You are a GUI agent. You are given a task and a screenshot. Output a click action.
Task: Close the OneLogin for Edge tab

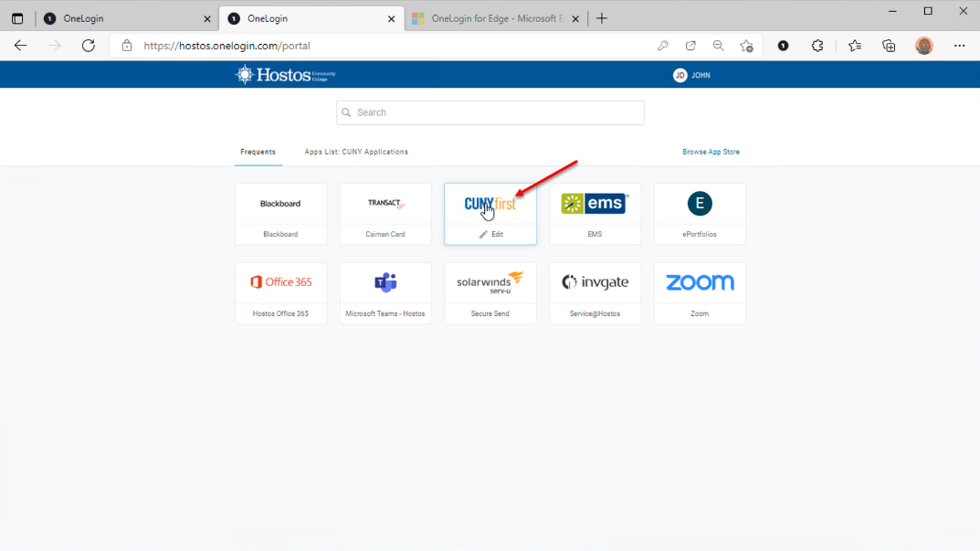point(575,19)
